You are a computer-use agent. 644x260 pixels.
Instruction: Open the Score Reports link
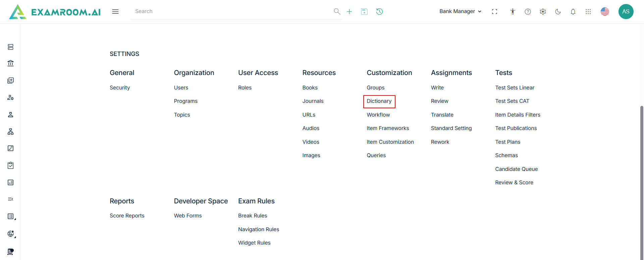tap(127, 216)
